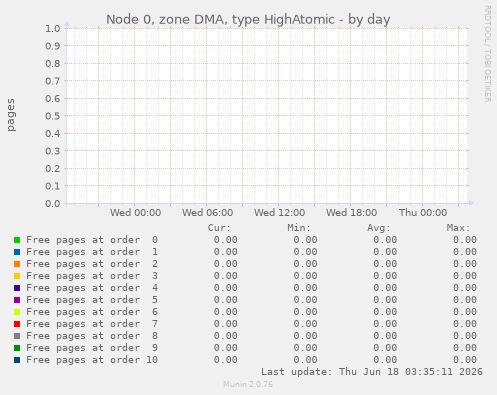Click the yellow order 3 legend swatch
This screenshot has height=395, width=497.
17,276
